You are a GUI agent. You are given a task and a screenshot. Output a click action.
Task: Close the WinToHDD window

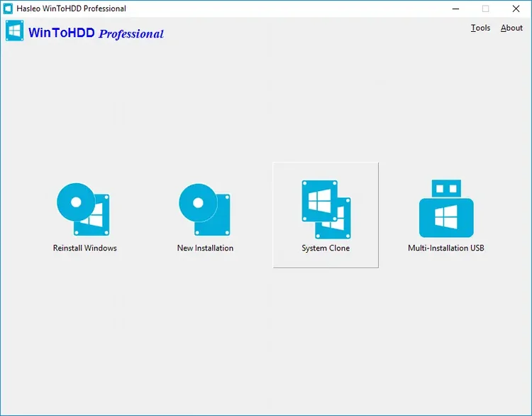tap(516, 9)
